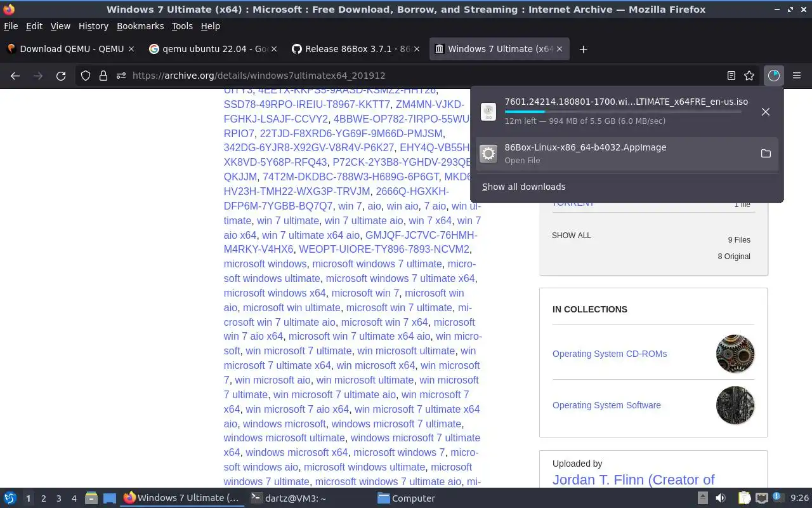Click the 'windows microsoft ultimate' tag
This screenshot has width=812, height=508.
click(284, 438)
